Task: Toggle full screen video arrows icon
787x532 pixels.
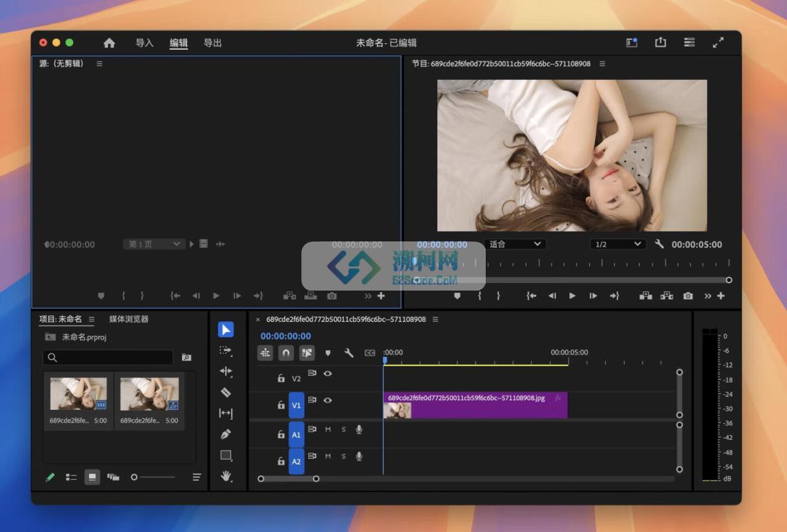Action: (x=718, y=42)
